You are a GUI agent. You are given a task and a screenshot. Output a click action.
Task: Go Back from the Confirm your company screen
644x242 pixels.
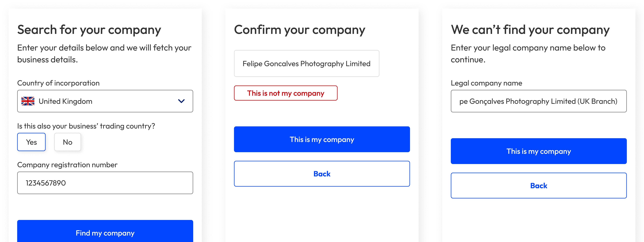click(x=322, y=174)
